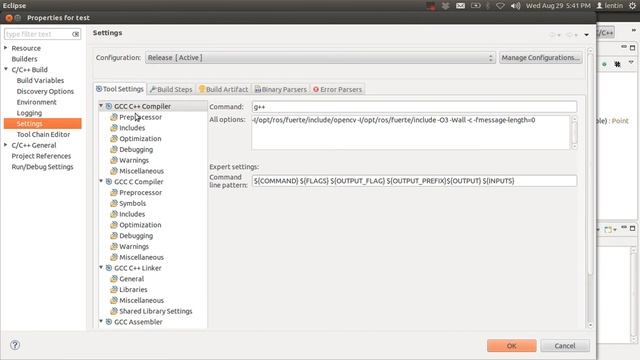Switch to the Error Parsers tab
The image size is (640, 360).
click(x=338, y=89)
